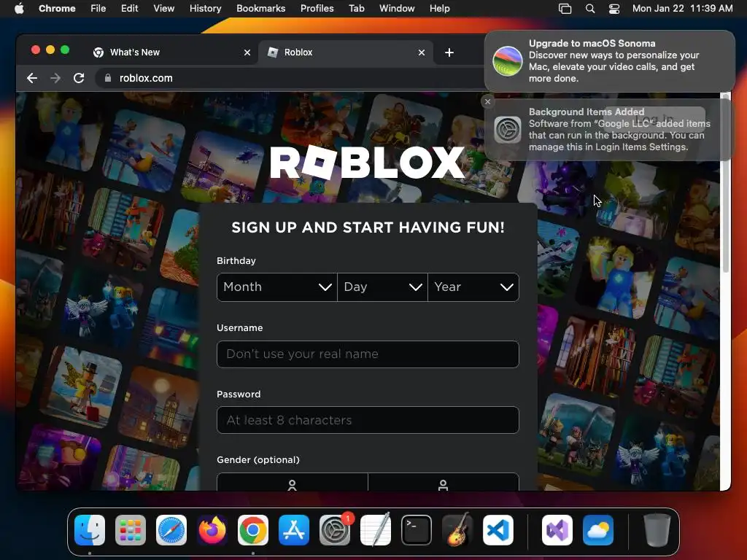
Task: View site info lock icon
Action: [108, 78]
